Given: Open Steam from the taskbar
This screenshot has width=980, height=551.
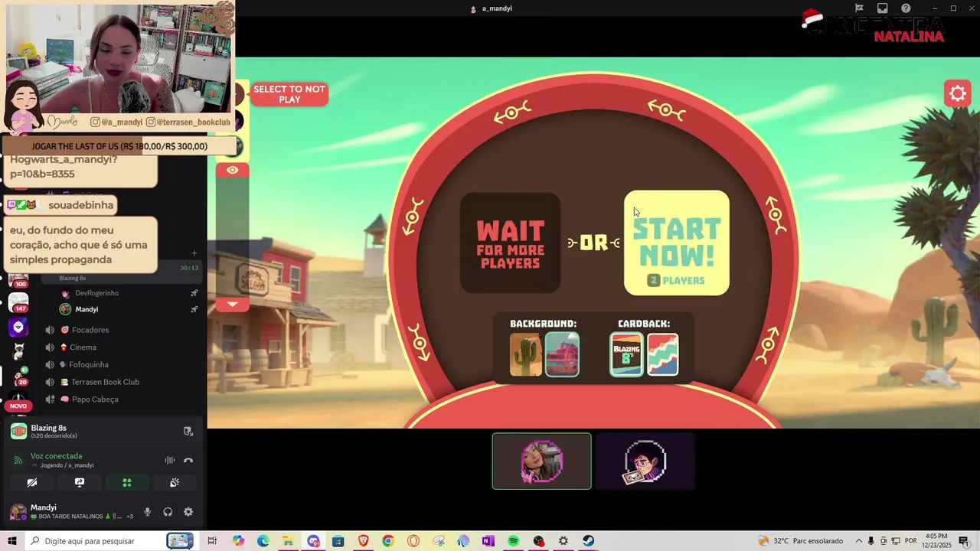Looking at the screenshot, I should (588, 541).
